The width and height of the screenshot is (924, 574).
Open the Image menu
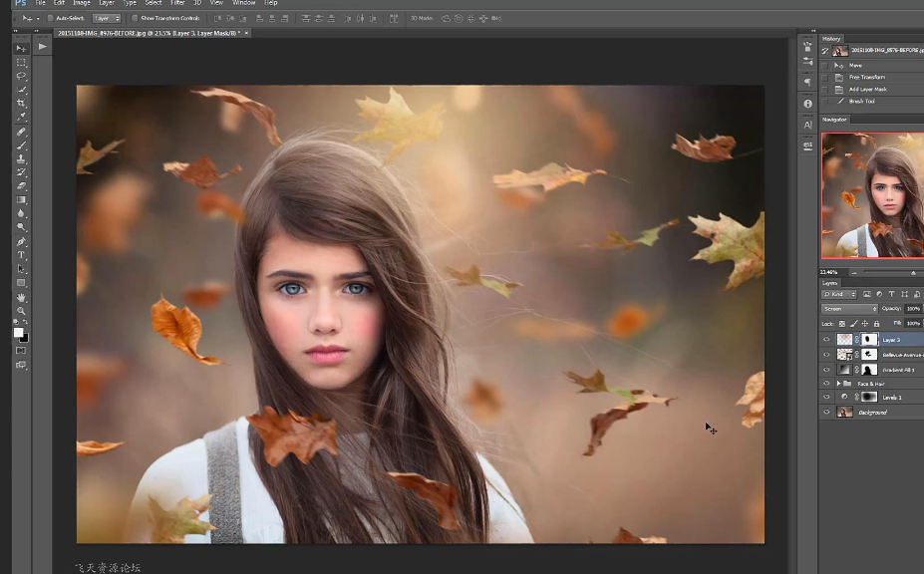click(x=82, y=3)
